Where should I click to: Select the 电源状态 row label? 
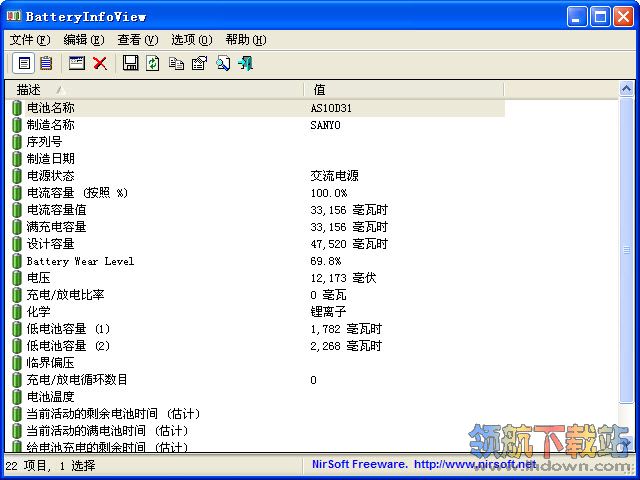click(51, 176)
